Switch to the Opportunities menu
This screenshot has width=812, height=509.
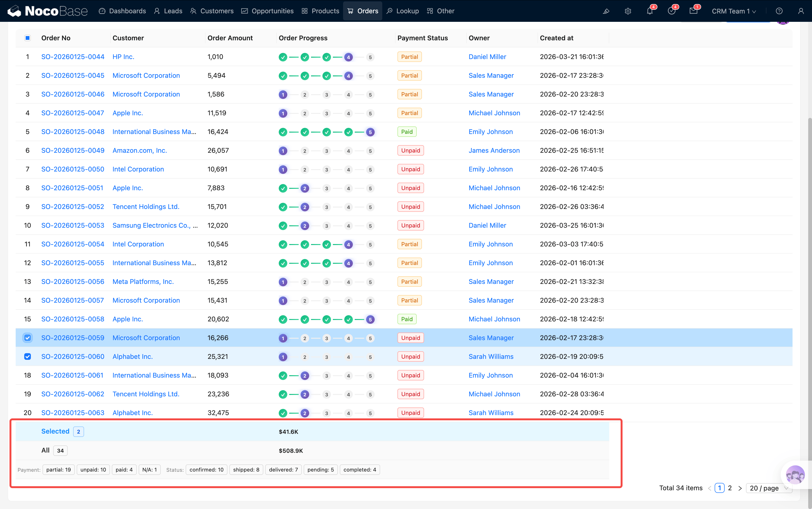pyautogui.click(x=268, y=11)
